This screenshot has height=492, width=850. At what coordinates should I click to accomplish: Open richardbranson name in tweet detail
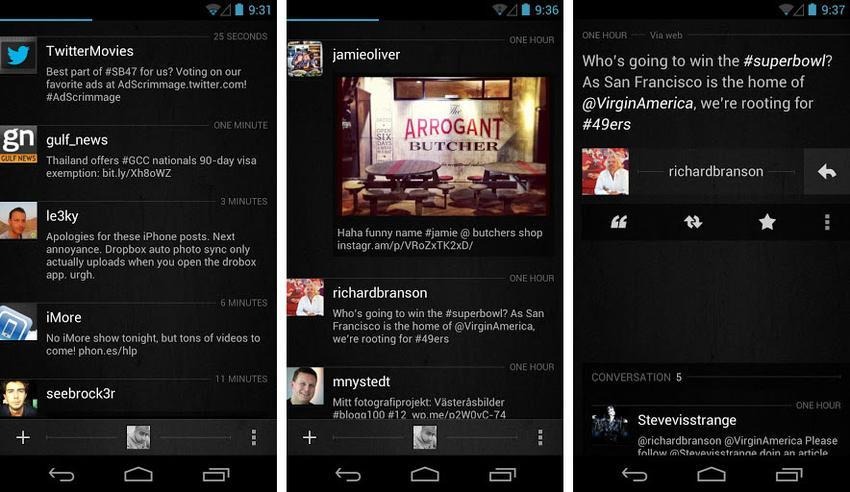(716, 171)
